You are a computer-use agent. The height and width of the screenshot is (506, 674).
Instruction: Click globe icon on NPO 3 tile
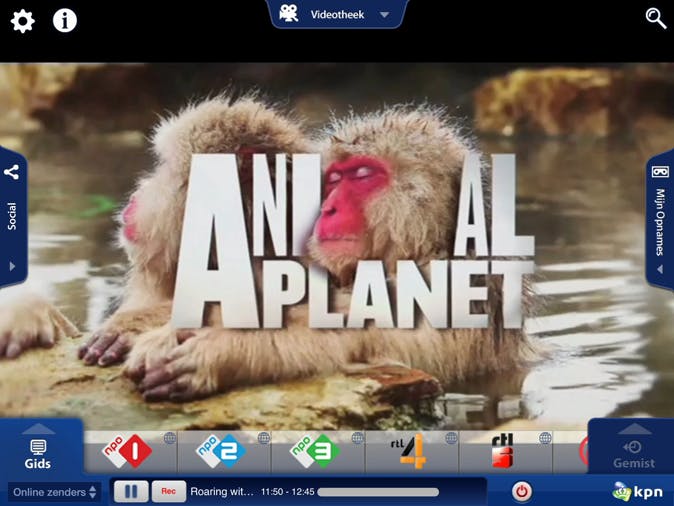click(358, 438)
